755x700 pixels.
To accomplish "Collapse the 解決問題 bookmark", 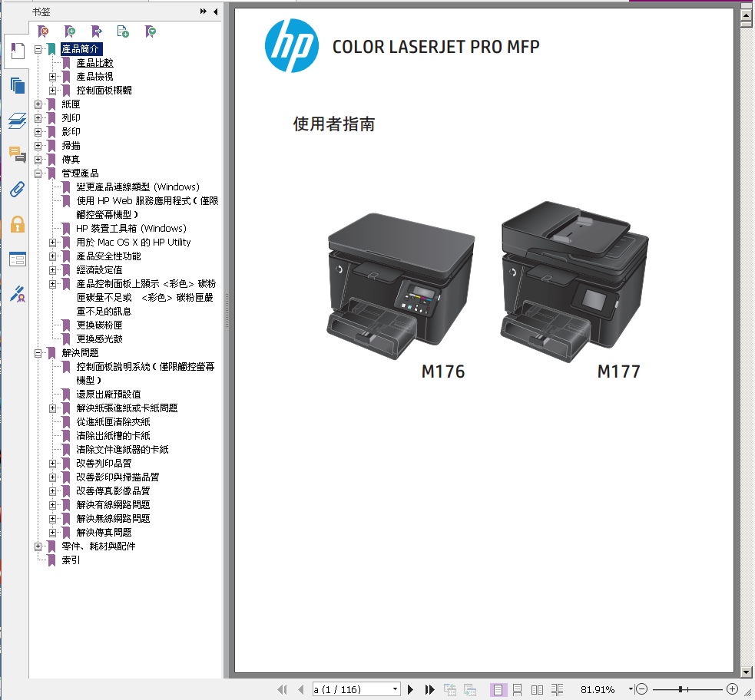I will coord(38,353).
